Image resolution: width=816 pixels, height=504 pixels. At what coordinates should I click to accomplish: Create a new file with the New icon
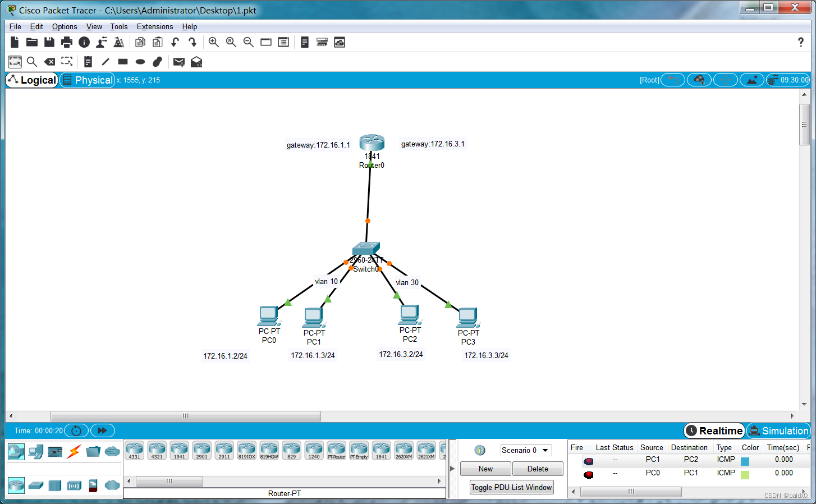15,42
